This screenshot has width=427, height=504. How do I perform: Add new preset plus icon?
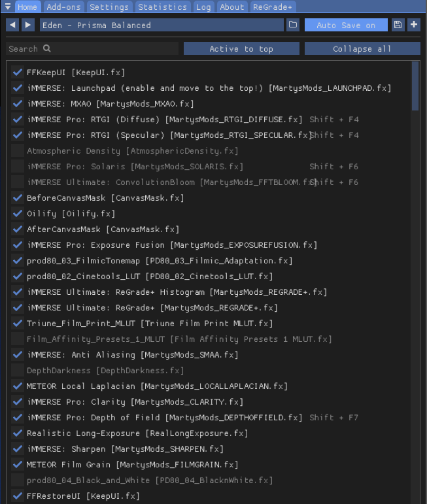point(414,25)
